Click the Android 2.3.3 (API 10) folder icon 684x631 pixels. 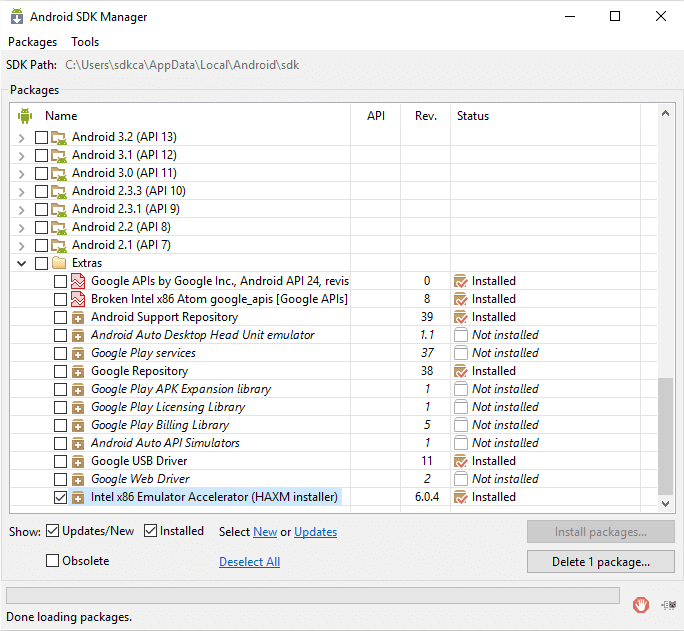[x=58, y=191]
